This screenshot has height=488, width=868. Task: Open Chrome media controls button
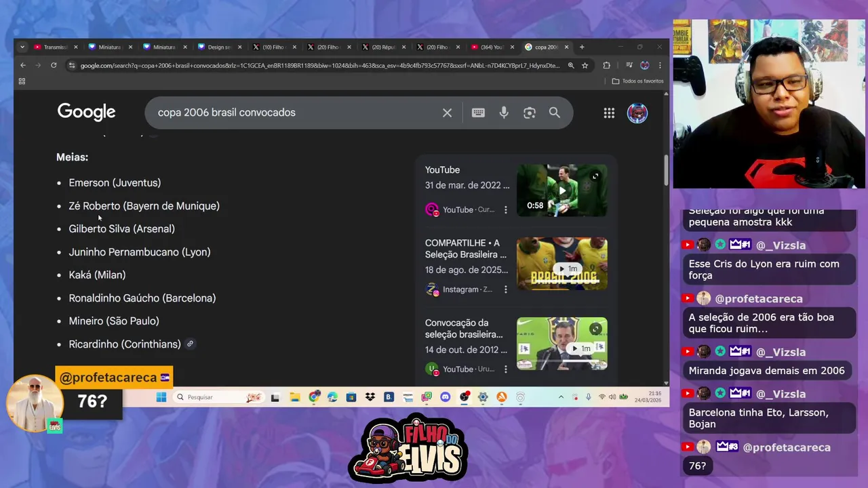pos(629,65)
